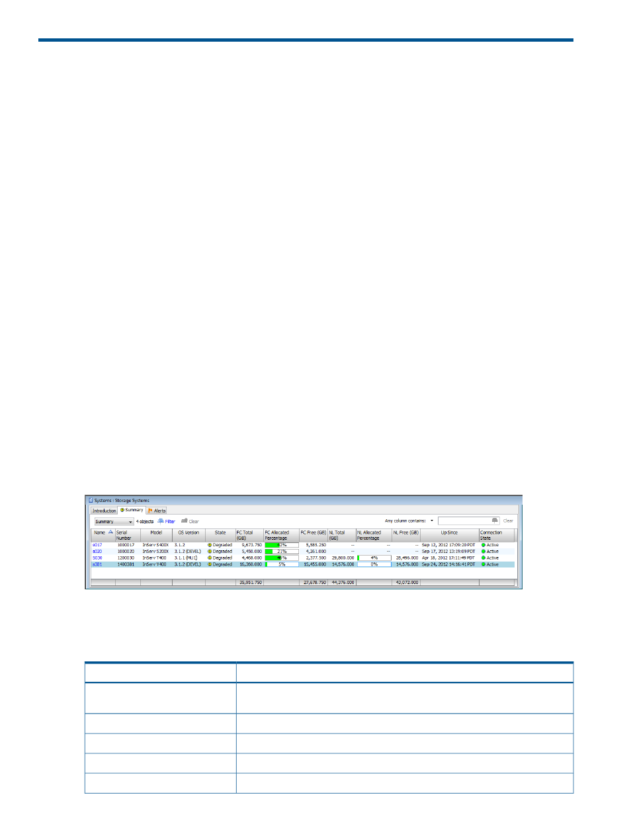The height and width of the screenshot is (840, 631).
Task: Click Degraded status icon for S030
Action: 210,558
